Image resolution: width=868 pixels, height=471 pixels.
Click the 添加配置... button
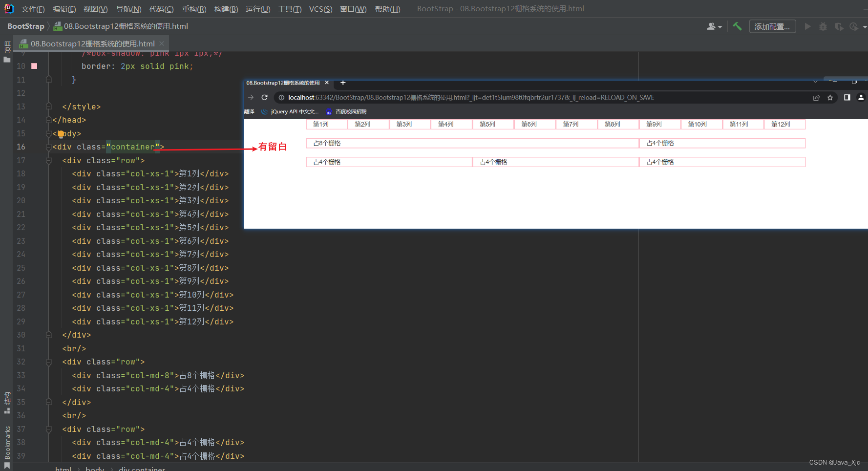click(x=772, y=26)
